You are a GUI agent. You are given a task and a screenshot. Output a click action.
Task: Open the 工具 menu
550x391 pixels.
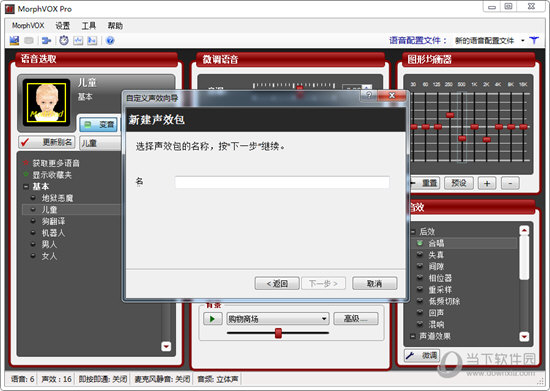click(89, 26)
